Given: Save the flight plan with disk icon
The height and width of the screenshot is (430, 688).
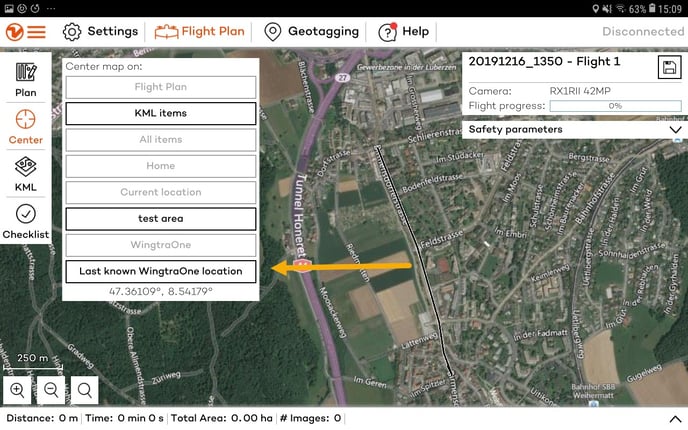Looking at the screenshot, I should (x=668, y=67).
